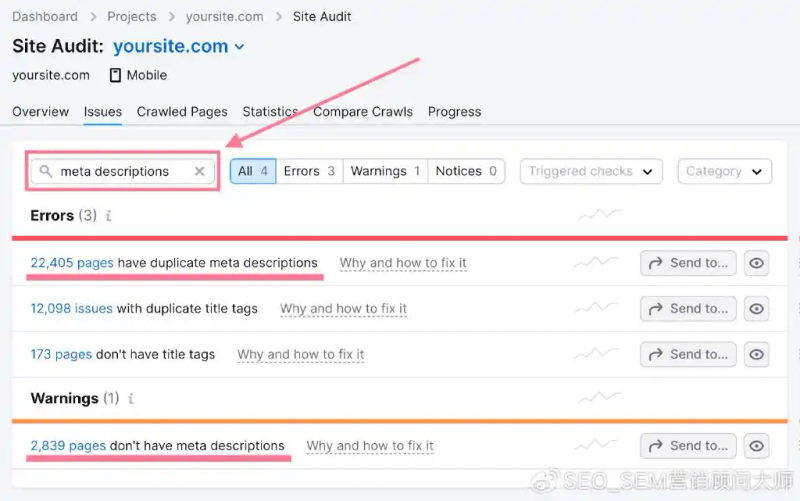
Task: Open the Triggered checks dropdown
Action: [591, 171]
